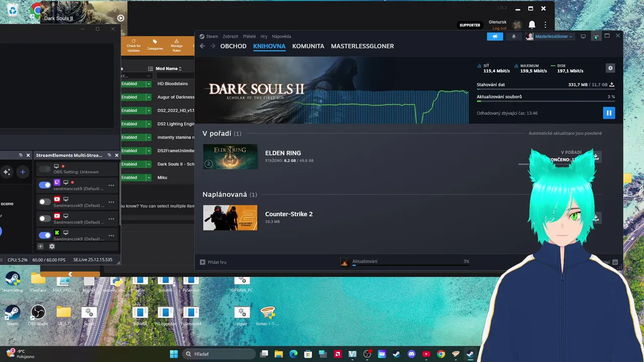644x362 pixels.
Task: Open Vortex notifications bell icon
Action: point(532,25)
